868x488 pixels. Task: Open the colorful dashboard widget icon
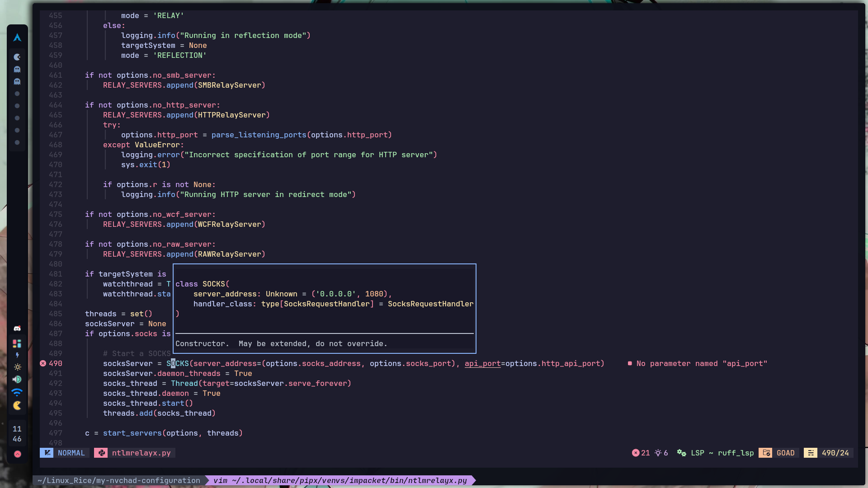pyautogui.click(x=17, y=344)
